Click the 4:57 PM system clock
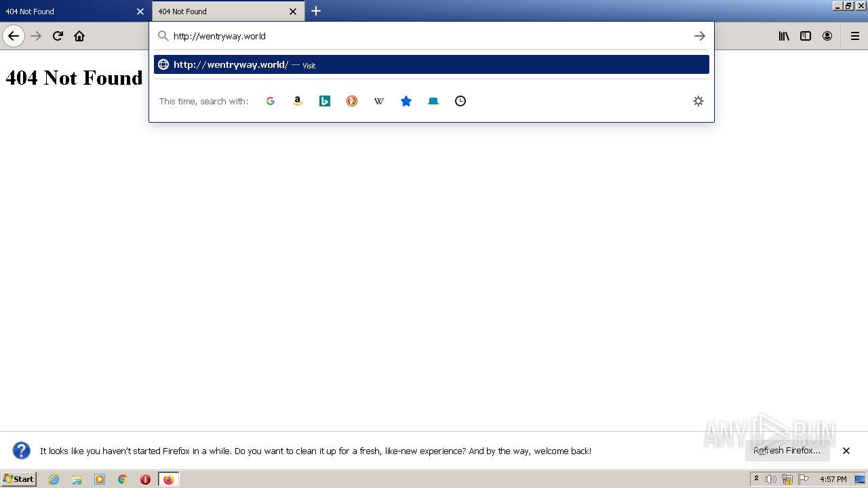This screenshot has width=868, height=488. click(833, 479)
